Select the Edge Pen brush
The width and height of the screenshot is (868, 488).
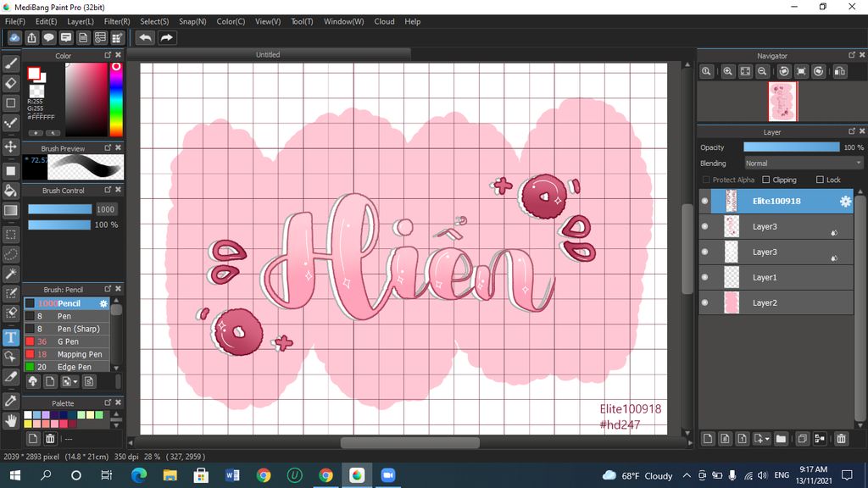pyautogui.click(x=67, y=367)
